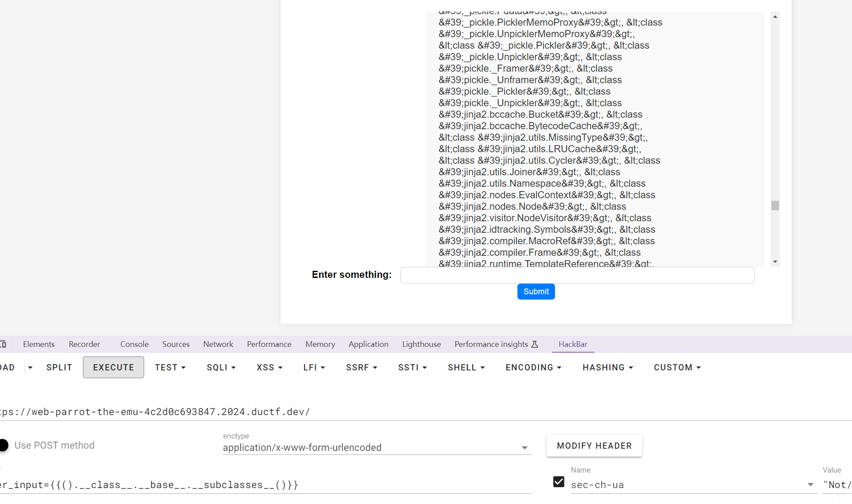The height and width of the screenshot is (504, 852).
Task: Toggle the Use POST method switch
Action: pyautogui.click(x=4, y=445)
